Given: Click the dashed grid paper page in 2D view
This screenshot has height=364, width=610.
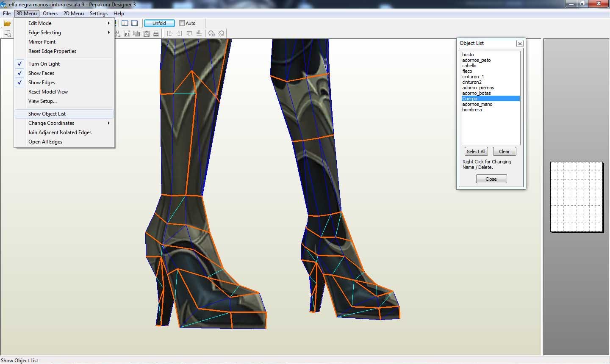Looking at the screenshot, I should tap(577, 197).
